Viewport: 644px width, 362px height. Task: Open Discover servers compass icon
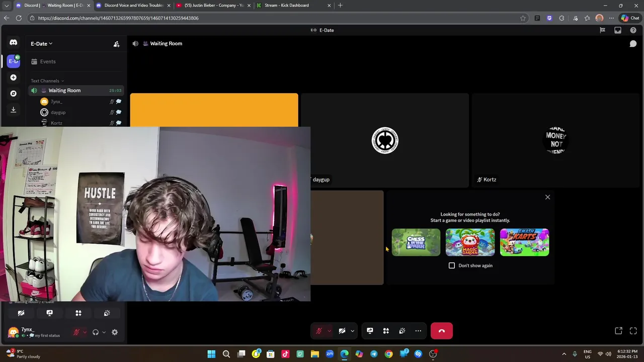13,94
